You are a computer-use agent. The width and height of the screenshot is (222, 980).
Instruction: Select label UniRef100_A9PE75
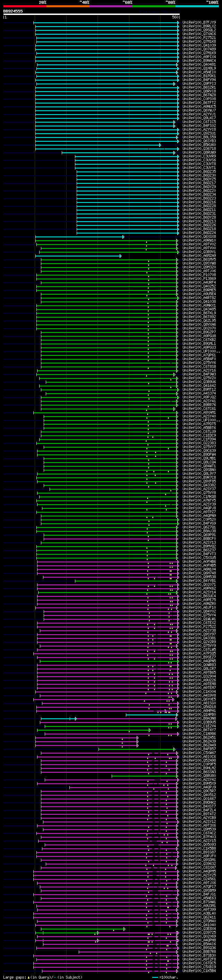199,600
